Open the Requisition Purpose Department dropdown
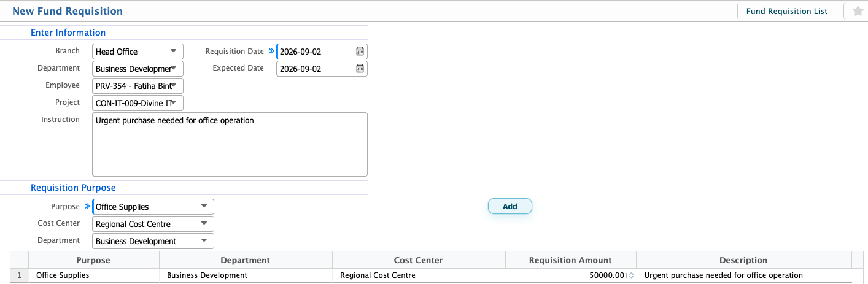The height and width of the screenshot is (284, 868). [x=204, y=241]
